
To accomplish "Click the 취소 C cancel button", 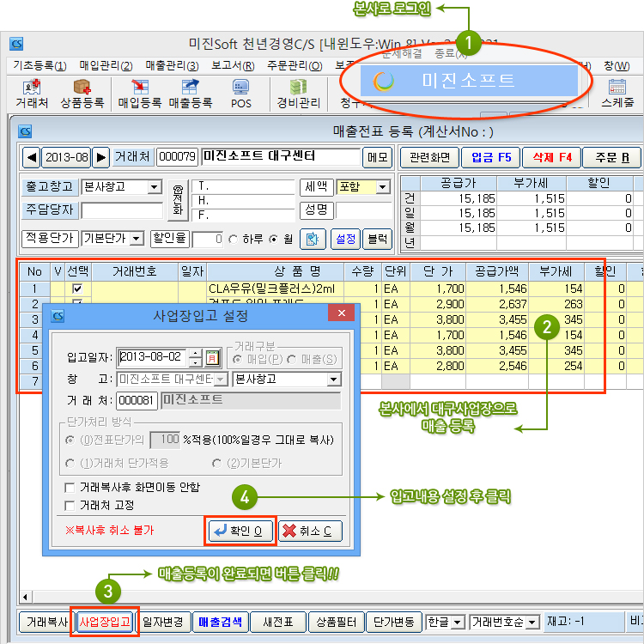I will click(x=310, y=531).
